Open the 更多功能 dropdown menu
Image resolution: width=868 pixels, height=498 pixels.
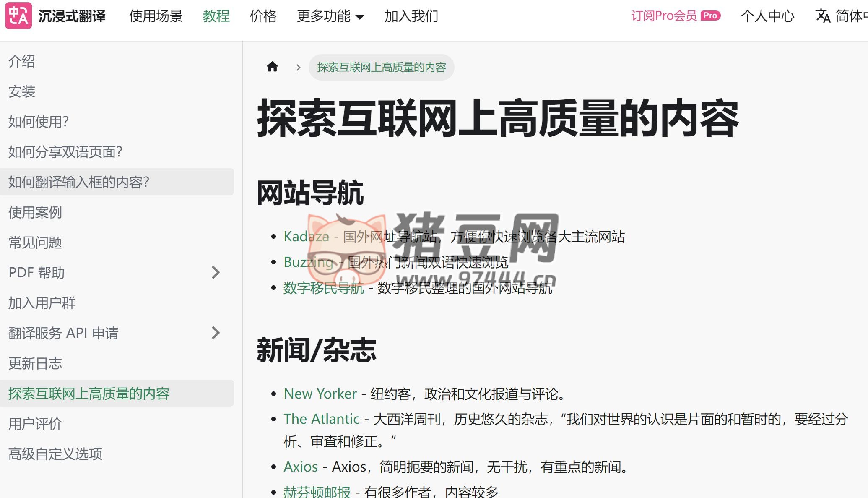click(330, 16)
